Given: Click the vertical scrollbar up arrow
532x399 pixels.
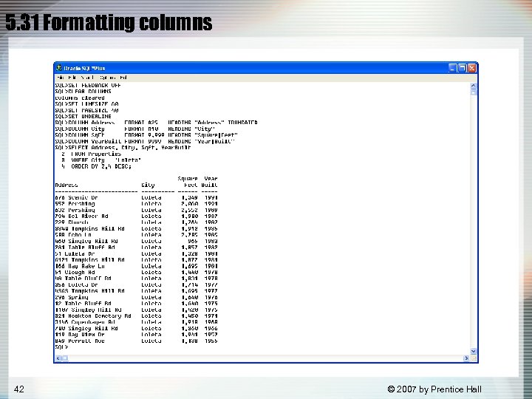Looking at the screenshot, I should [474, 86].
